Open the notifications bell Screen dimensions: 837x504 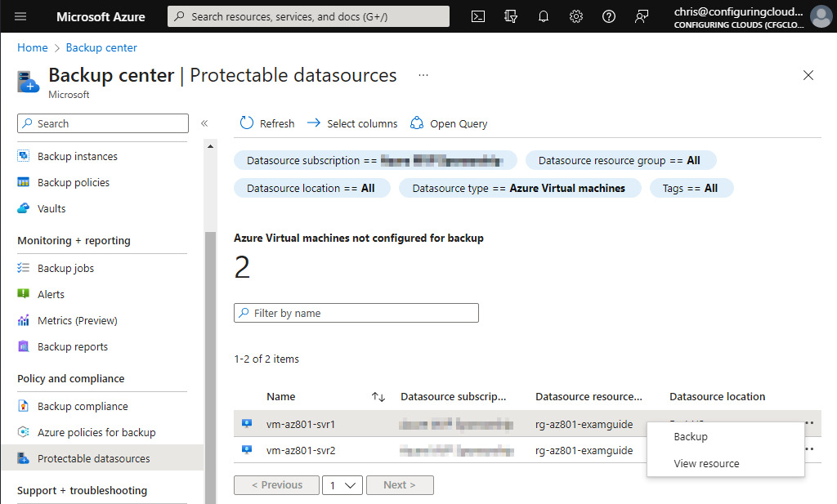pos(544,16)
